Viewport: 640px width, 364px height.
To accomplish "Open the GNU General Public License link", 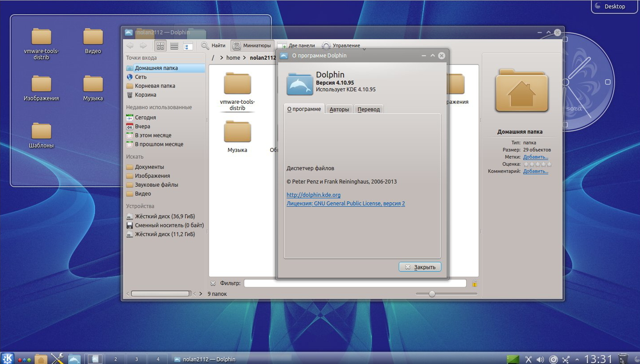I will [345, 204].
